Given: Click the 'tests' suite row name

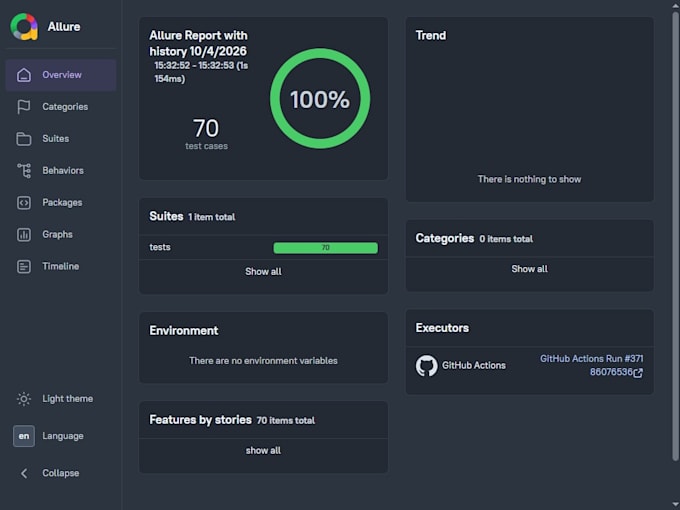Looking at the screenshot, I should click(x=160, y=247).
